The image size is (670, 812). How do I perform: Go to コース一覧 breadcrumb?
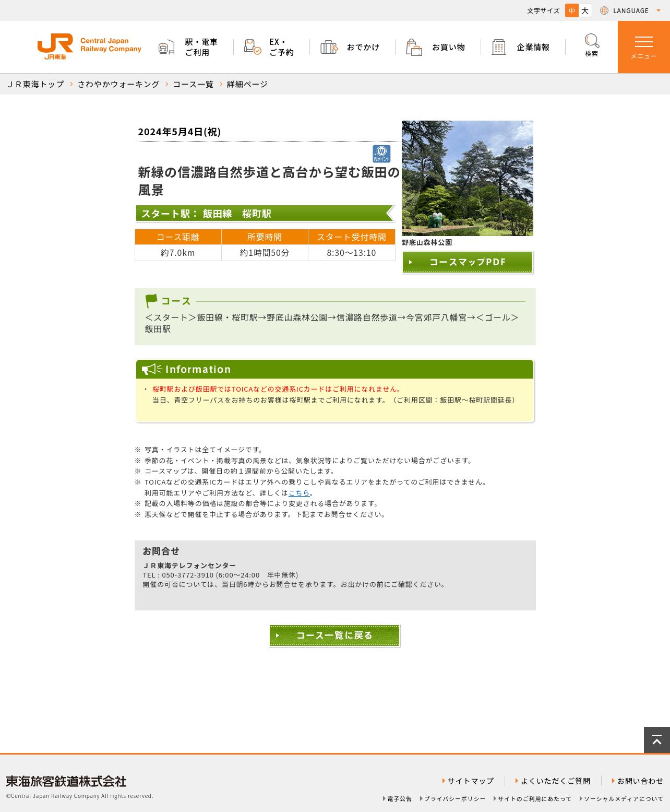click(x=193, y=84)
